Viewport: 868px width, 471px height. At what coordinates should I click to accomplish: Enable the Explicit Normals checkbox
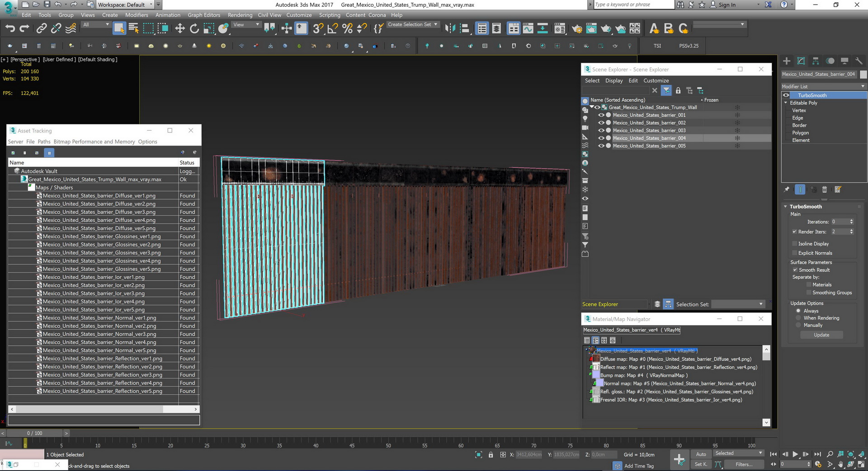point(795,253)
